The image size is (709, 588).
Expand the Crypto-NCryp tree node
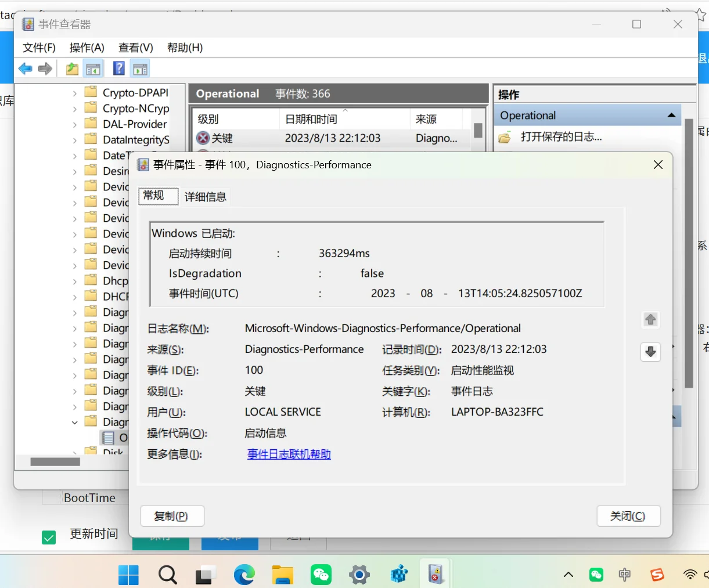pyautogui.click(x=75, y=109)
